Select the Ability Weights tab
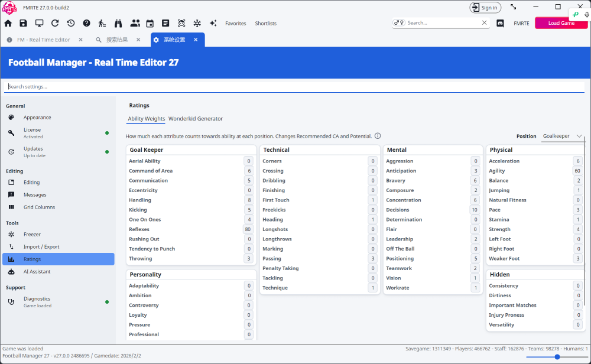Screen dimensions: 591x364 [146, 119]
